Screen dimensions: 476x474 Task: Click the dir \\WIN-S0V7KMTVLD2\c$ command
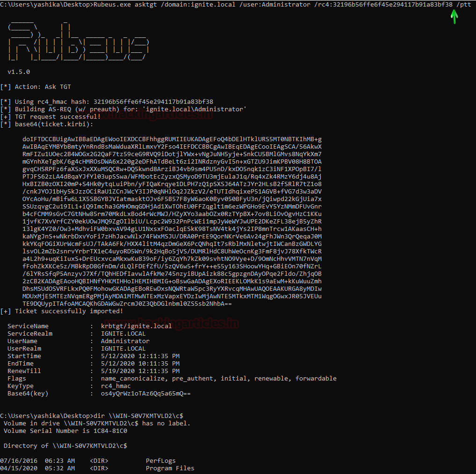(138, 416)
